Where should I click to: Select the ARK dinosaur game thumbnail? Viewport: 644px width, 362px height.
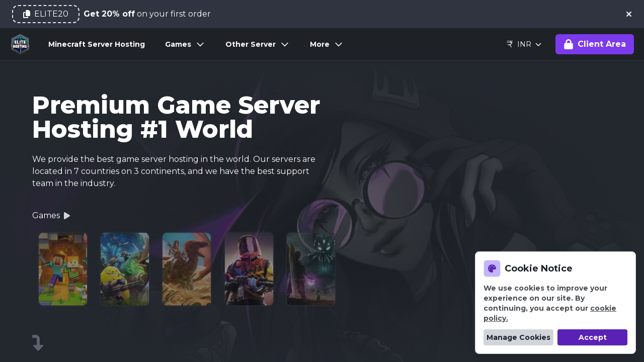(187, 269)
